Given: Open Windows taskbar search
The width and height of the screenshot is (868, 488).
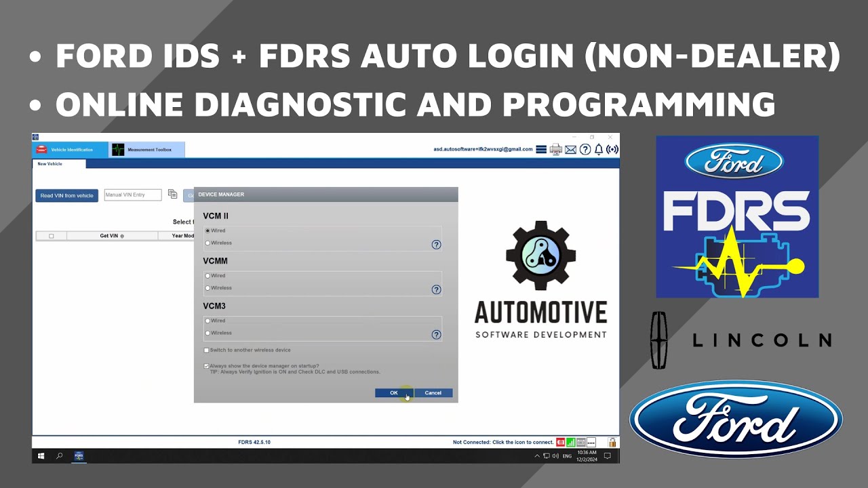Looking at the screenshot, I should [x=59, y=456].
